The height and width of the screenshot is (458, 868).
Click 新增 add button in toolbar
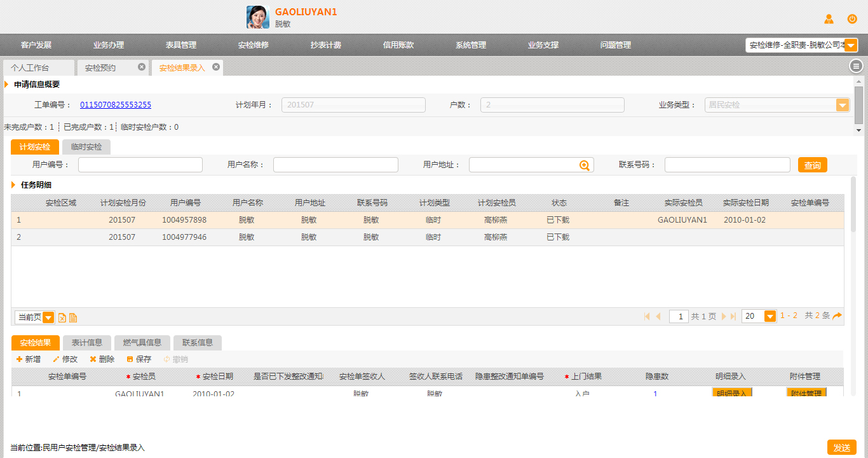(28, 359)
